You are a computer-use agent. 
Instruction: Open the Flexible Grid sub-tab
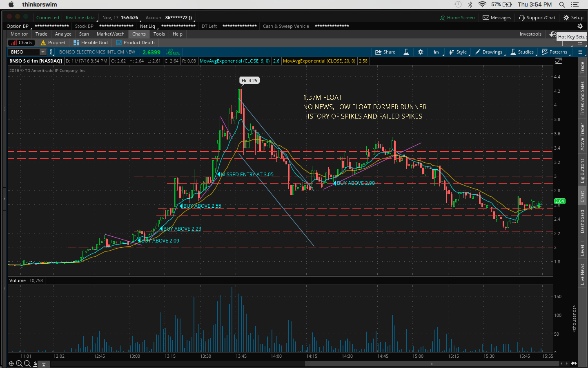pos(91,43)
